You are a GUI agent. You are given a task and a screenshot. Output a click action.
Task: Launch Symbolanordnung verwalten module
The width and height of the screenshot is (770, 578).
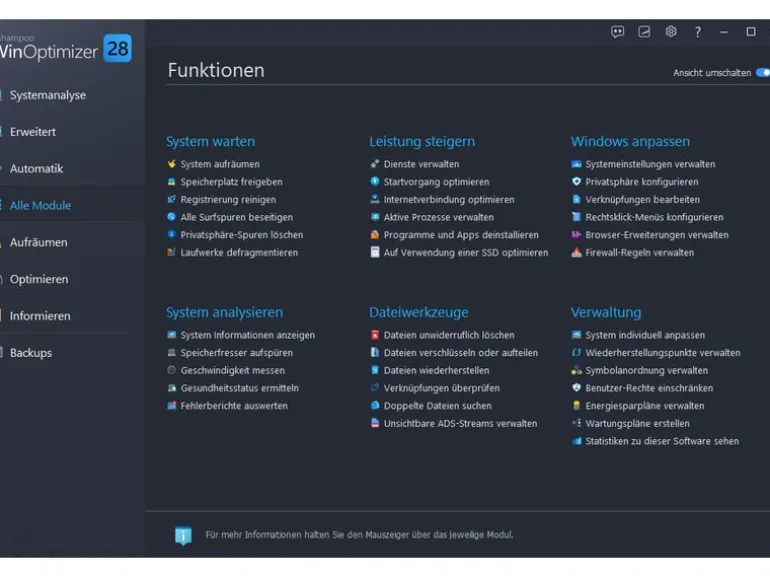coord(646,370)
